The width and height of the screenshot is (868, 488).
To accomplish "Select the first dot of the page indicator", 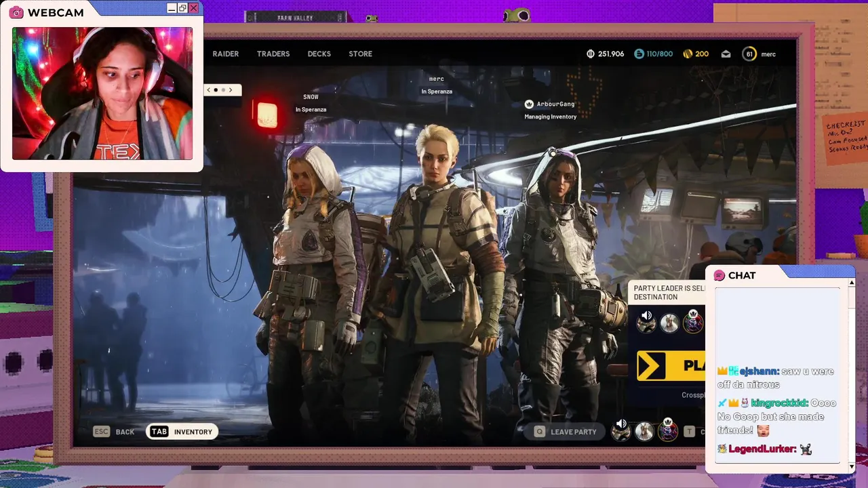I will (x=216, y=89).
